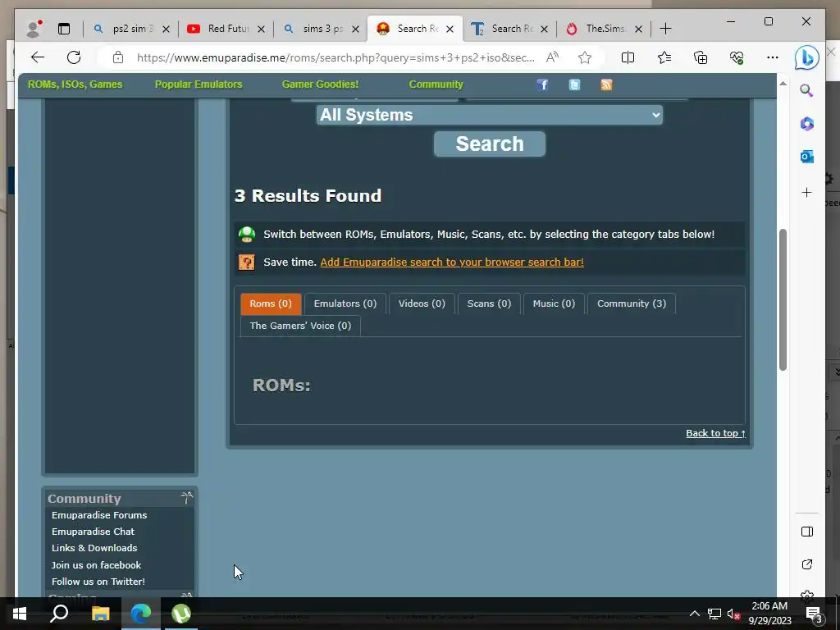Select the Community (3) results tab
This screenshot has width=840, height=630.
632,304
